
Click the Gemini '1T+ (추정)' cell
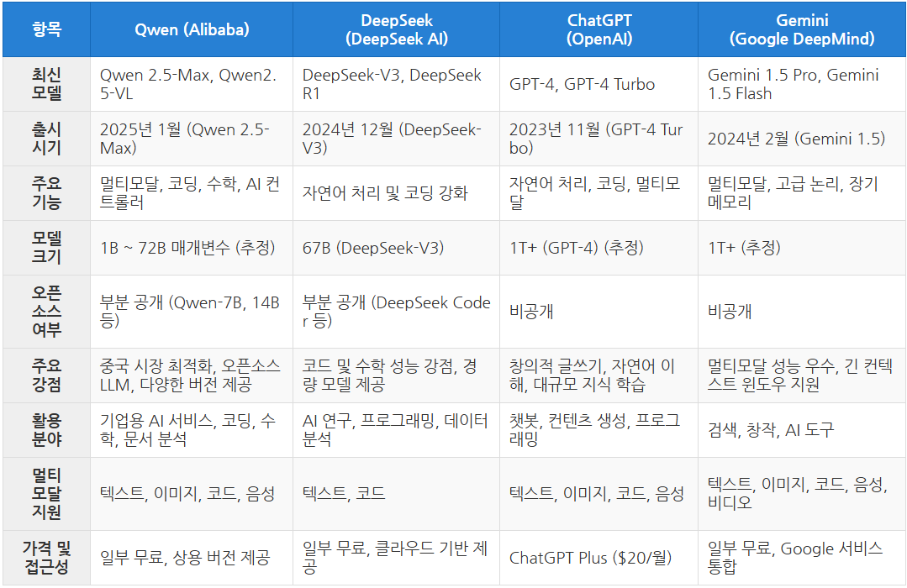[802, 248]
